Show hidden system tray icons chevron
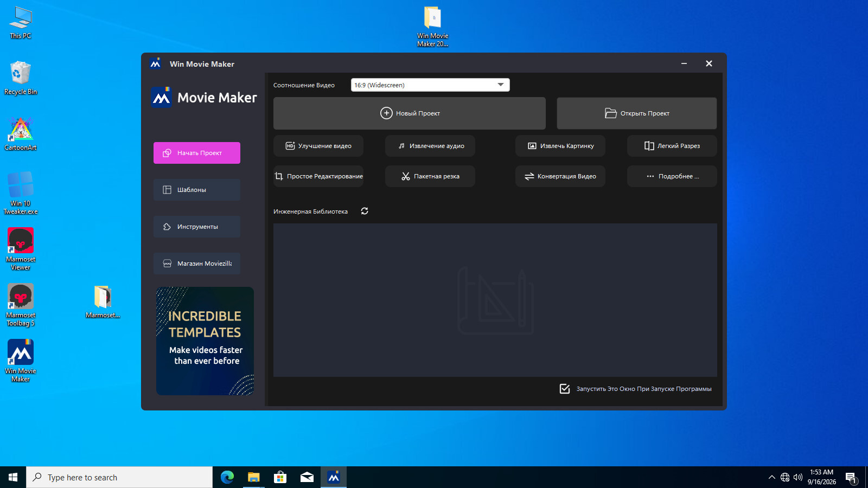The image size is (868, 488). click(x=771, y=477)
